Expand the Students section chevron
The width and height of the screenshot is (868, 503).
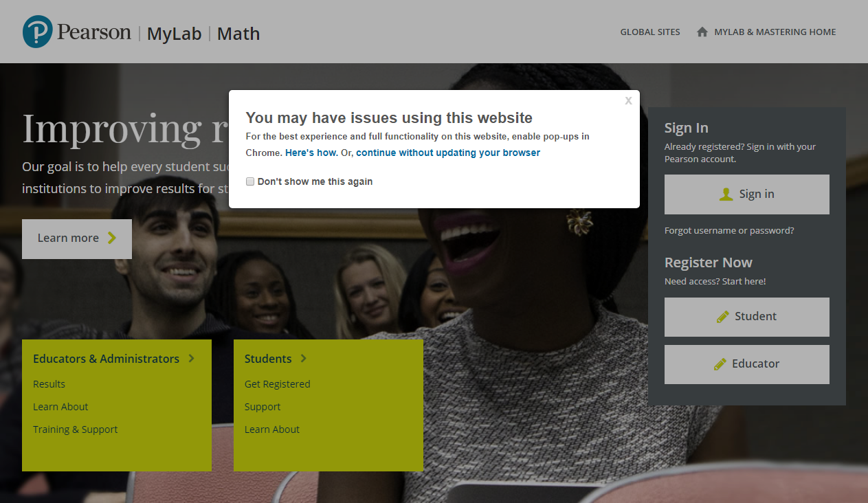(x=304, y=358)
